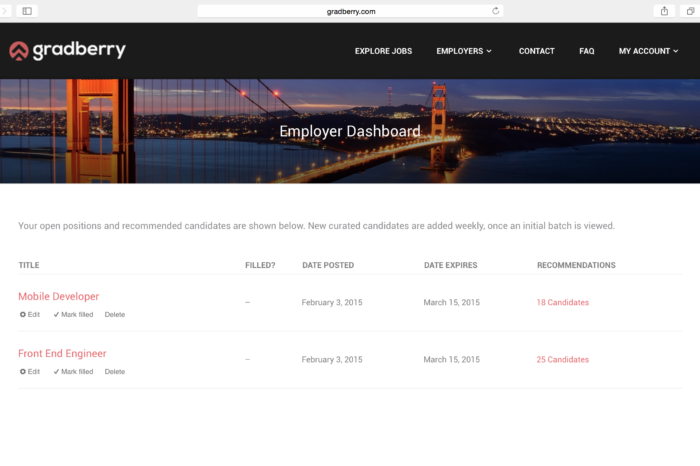Focus the gradberry.com address bar
This screenshot has width=700, height=466.
[x=350, y=11]
